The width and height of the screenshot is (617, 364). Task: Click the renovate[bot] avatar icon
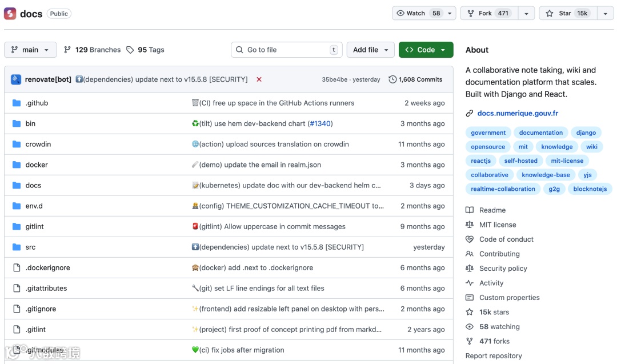(16, 79)
